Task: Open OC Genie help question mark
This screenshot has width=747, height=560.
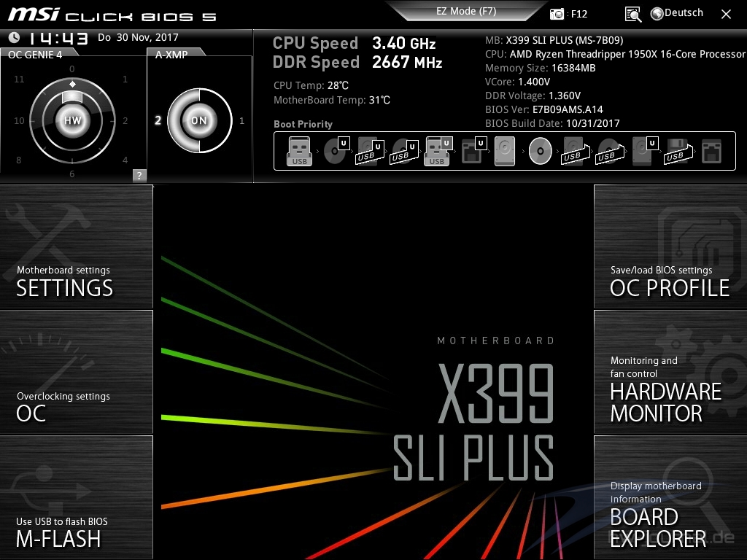Action: 139,175
